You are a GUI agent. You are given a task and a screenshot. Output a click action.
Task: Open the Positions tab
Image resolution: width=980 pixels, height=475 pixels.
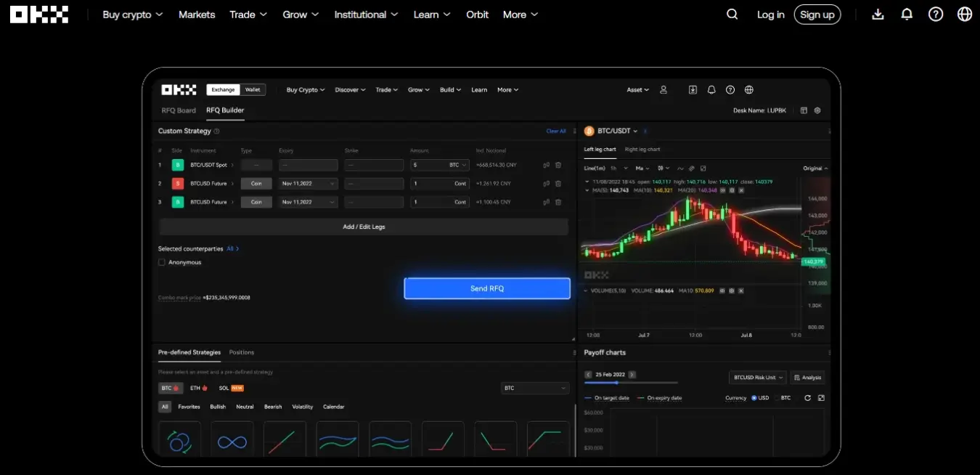coord(242,352)
